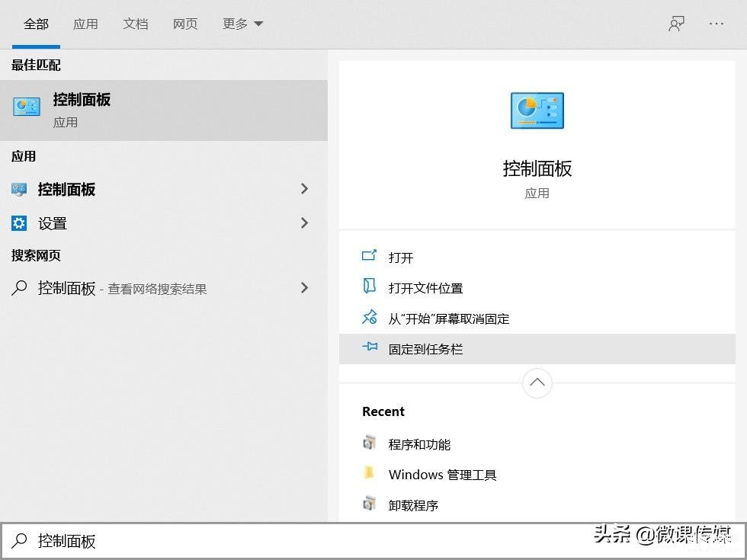Click the Control Panel icon in best match

[26, 107]
